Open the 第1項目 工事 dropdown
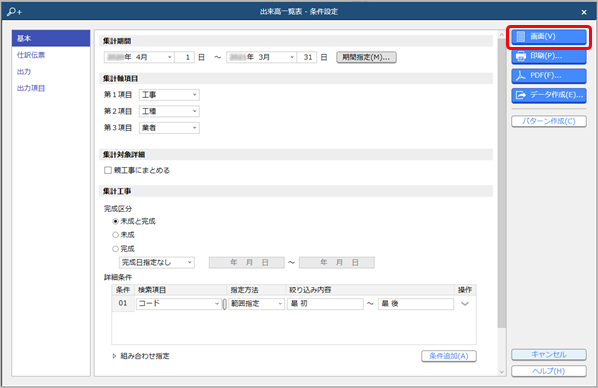Image resolution: width=598 pixels, height=388 pixels. [169, 95]
